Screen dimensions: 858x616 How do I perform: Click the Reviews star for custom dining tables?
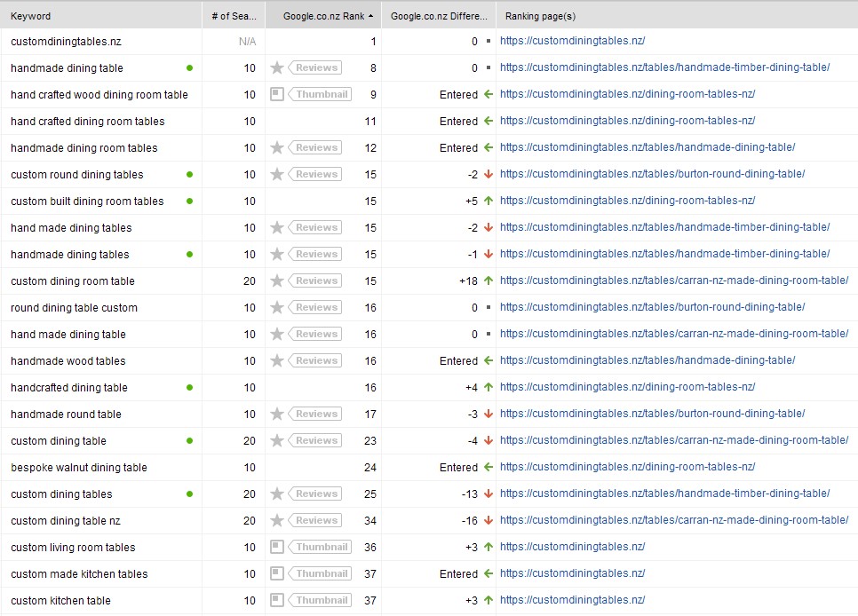click(277, 494)
